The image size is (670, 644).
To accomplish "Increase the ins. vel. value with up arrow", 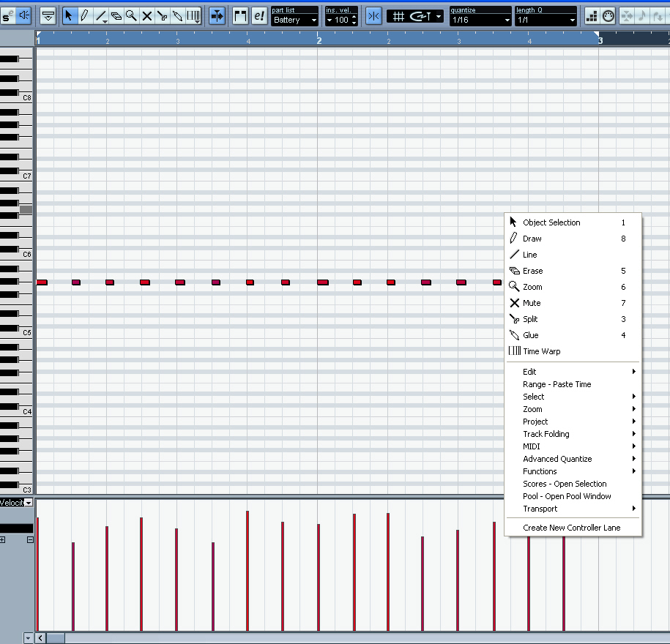I will [x=354, y=17].
